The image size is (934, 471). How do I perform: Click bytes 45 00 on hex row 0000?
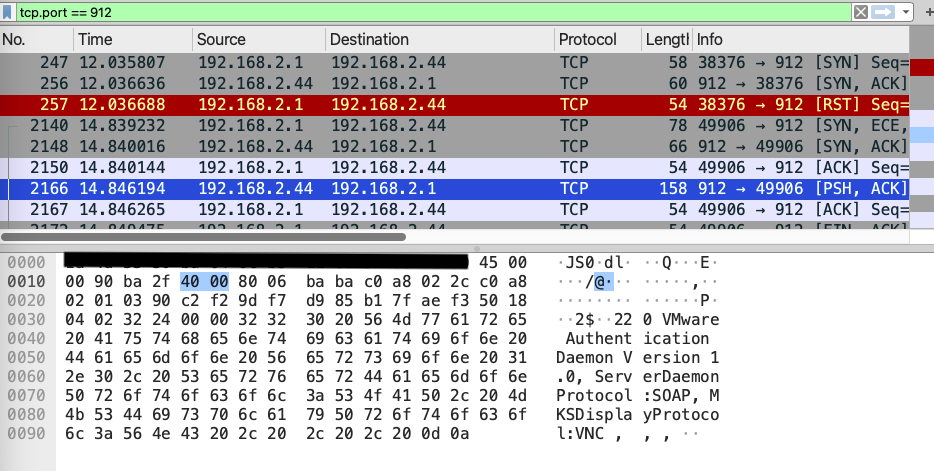[503, 263]
